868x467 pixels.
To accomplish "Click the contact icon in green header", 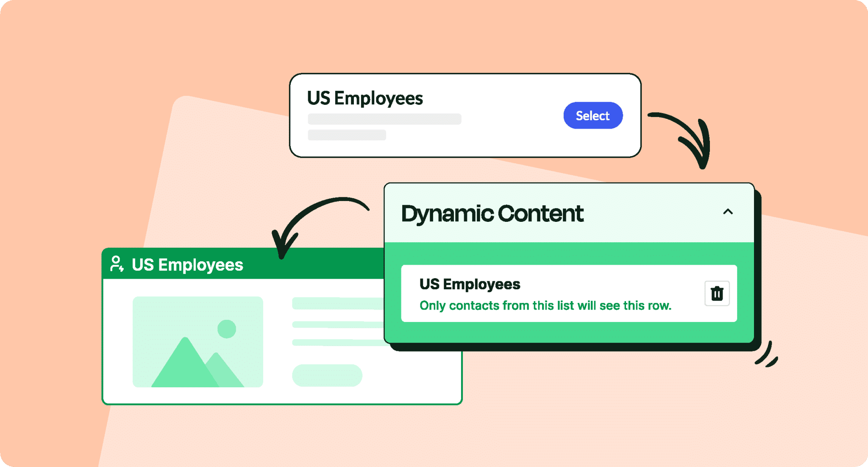I will tap(117, 264).
